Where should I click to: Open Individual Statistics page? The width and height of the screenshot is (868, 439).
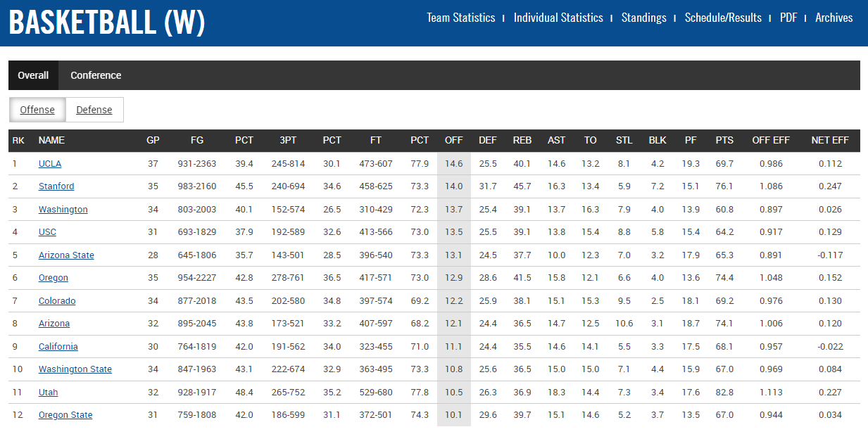click(x=558, y=18)
